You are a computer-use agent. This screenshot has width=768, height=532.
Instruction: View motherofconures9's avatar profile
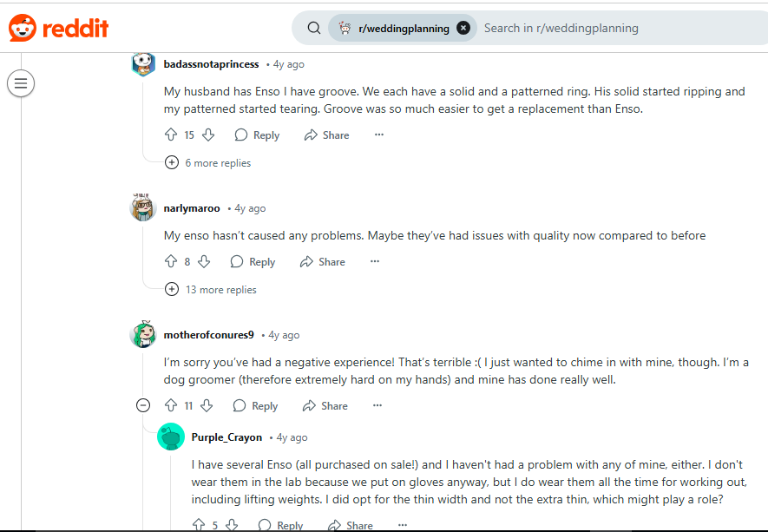(143, 335)
